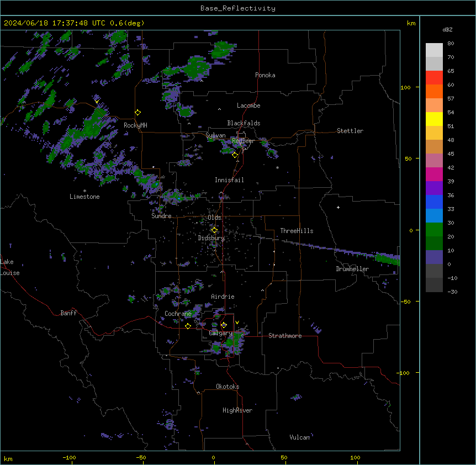476x465 pixels.
Task: Select the yellow diamond marker right of Cochrane
Action: coord(188,326)
